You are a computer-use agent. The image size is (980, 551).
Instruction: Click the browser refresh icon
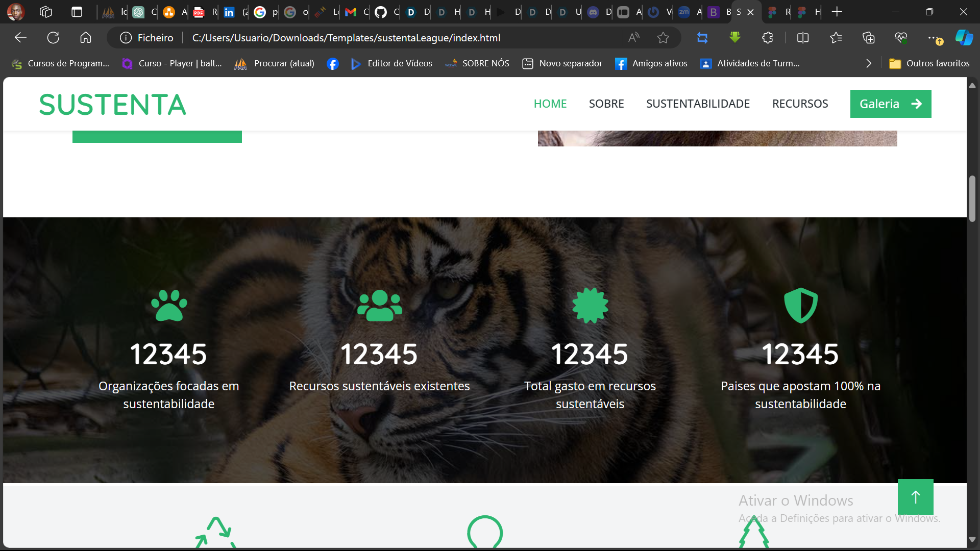(53, 38)
